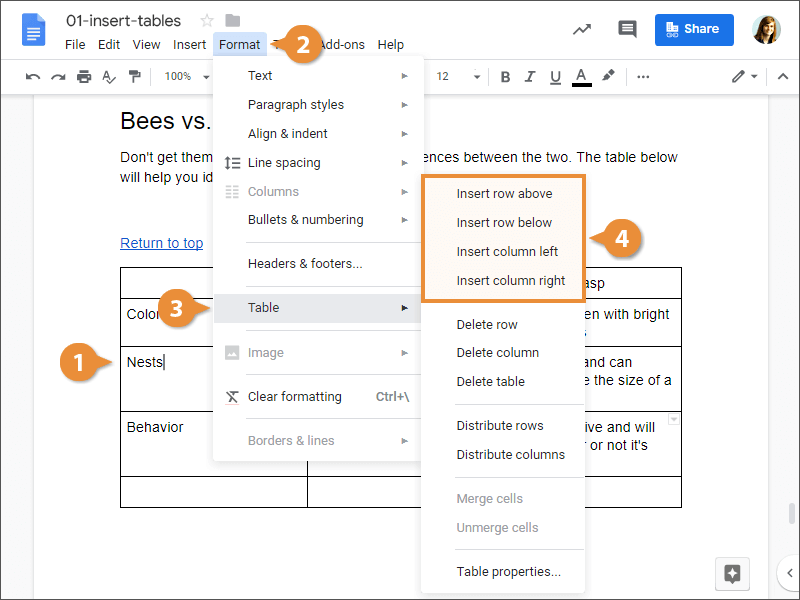This screenshot has height=600, width=800.
Task: Select Insert column right
Action: (x=504, y=281)
